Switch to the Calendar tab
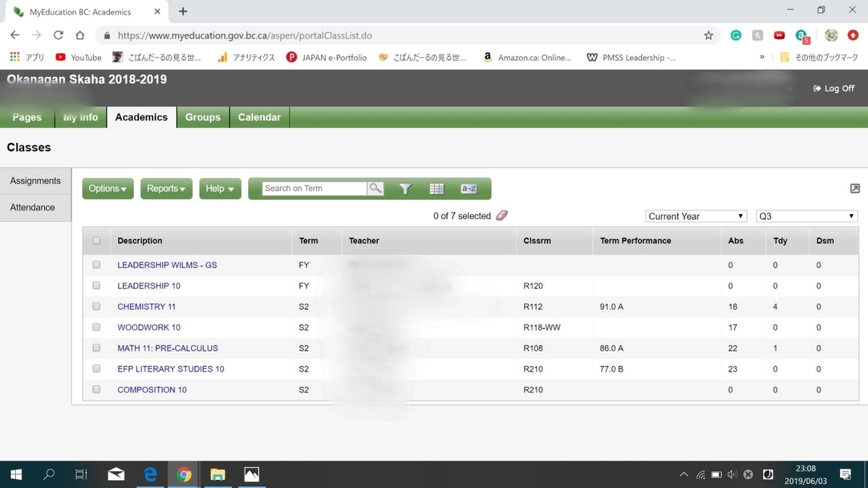868x488 pixels. [x=259, y=117]
